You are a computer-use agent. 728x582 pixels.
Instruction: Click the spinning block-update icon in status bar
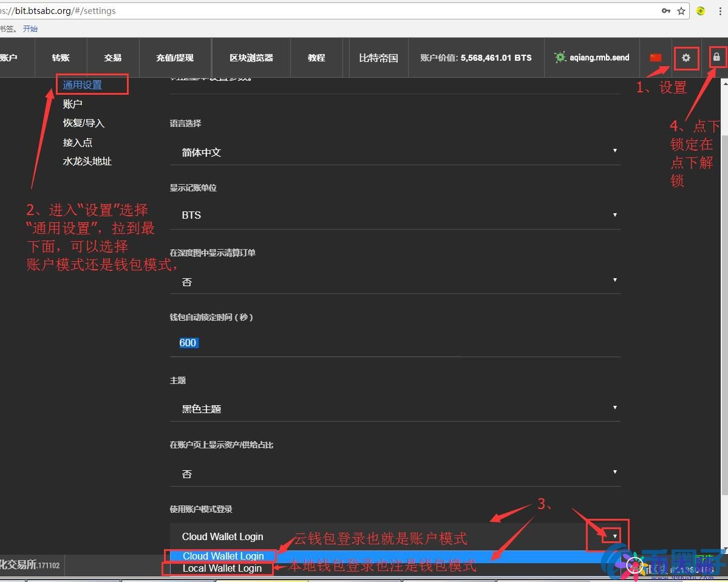click(635, 566)
